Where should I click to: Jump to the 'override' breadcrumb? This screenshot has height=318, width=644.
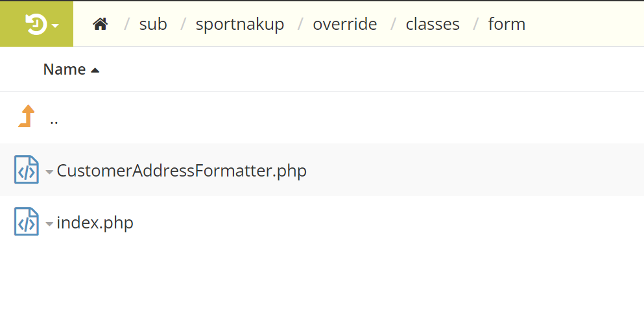(x=344, y=25)
